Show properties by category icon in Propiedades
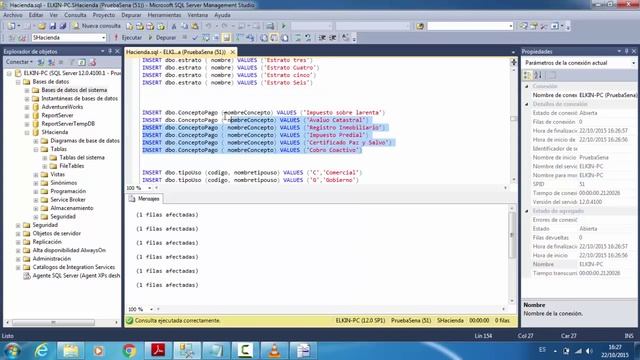Viewport: 640px width, 360px height. click(x=527, y=75)
